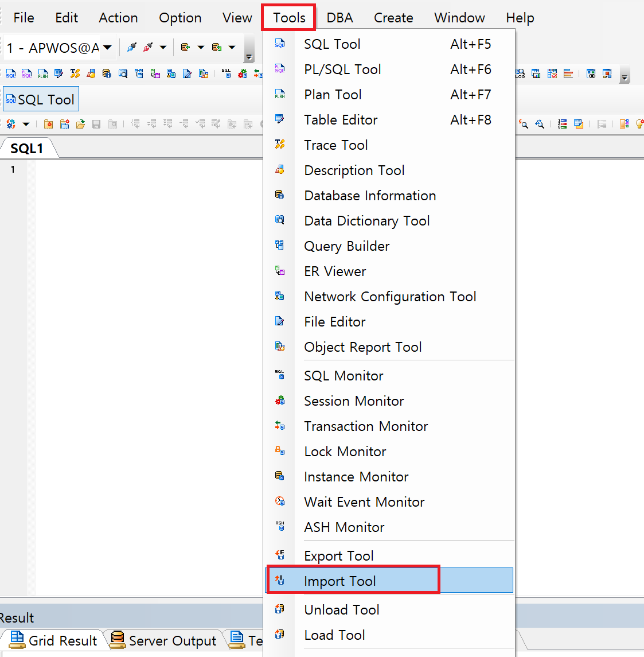Open the File menu
Image resolution: width=644 pixels, height=657 pixels.
point(24,18)
